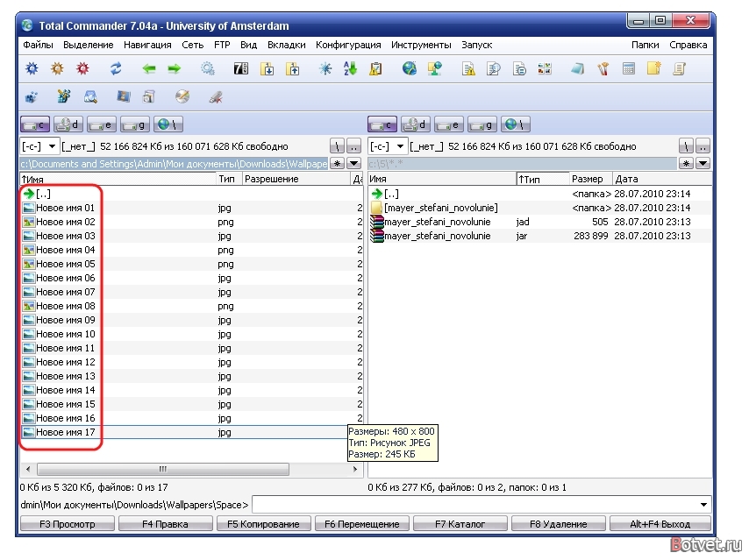Open the Конфигурация menu

pos(348,45)
